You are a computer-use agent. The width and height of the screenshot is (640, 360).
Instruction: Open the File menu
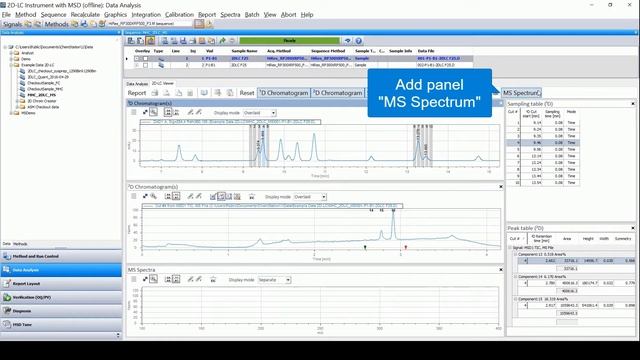6,15
